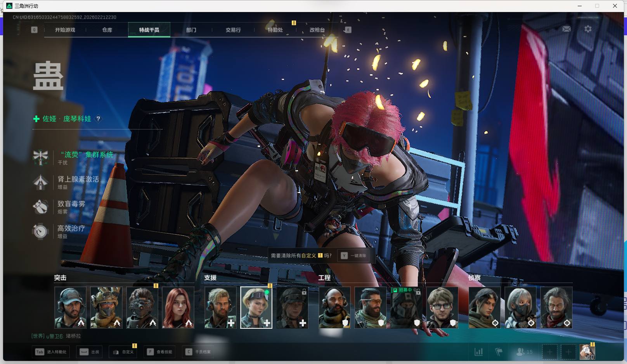Select the blond male support operator with headset

(220, 308)
